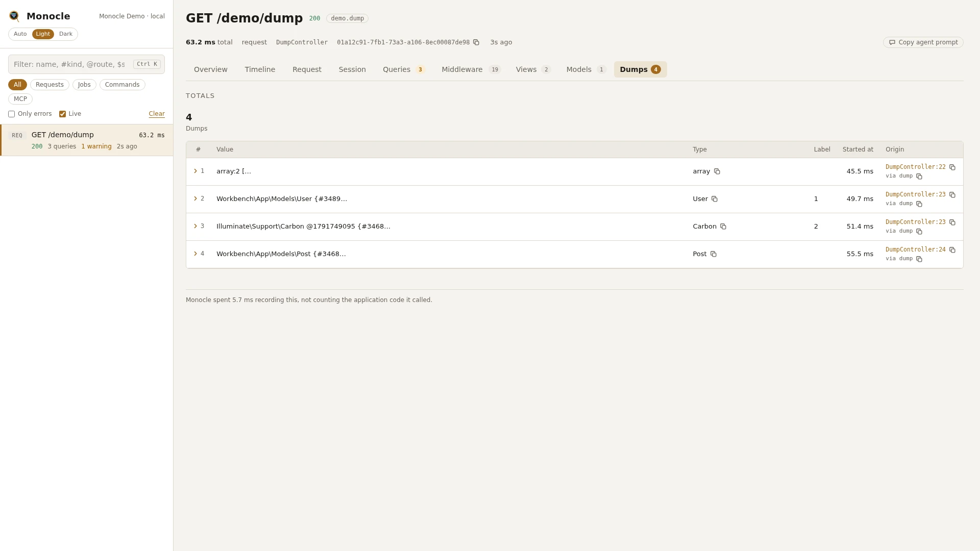This screenshot has height=551, width=980.
Task: Open the Views tab
Action: tap(533, 69)
